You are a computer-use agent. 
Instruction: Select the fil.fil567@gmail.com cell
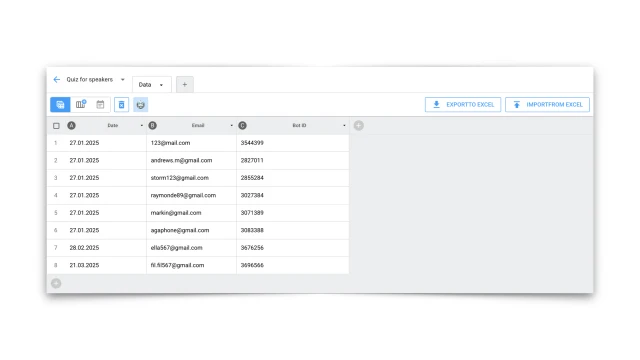[191, 265]
